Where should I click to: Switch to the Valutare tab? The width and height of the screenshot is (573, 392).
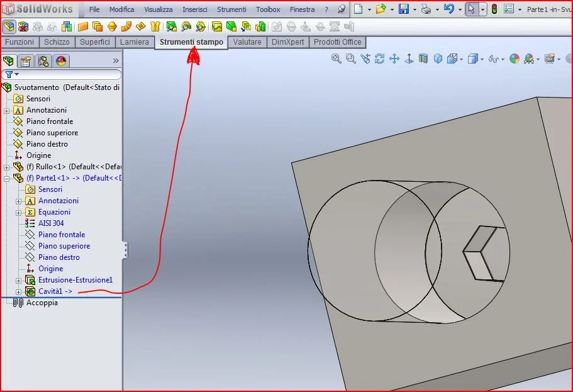(247, 42)
